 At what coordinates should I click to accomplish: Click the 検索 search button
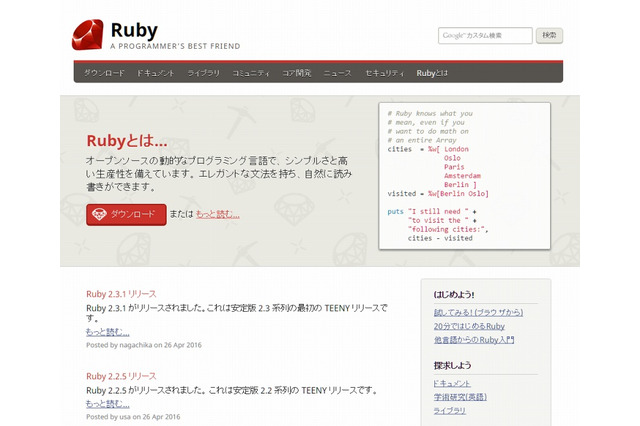[x=549, y=36]
